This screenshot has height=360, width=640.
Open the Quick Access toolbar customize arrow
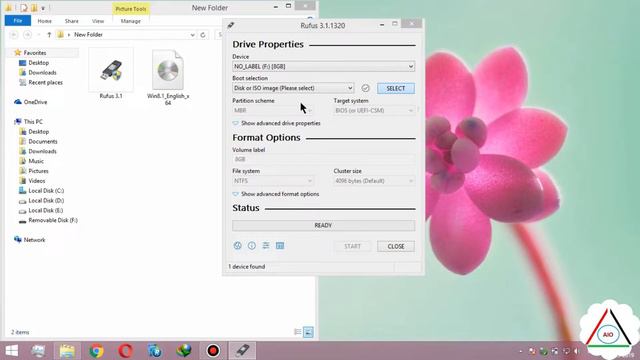point(43,8)
